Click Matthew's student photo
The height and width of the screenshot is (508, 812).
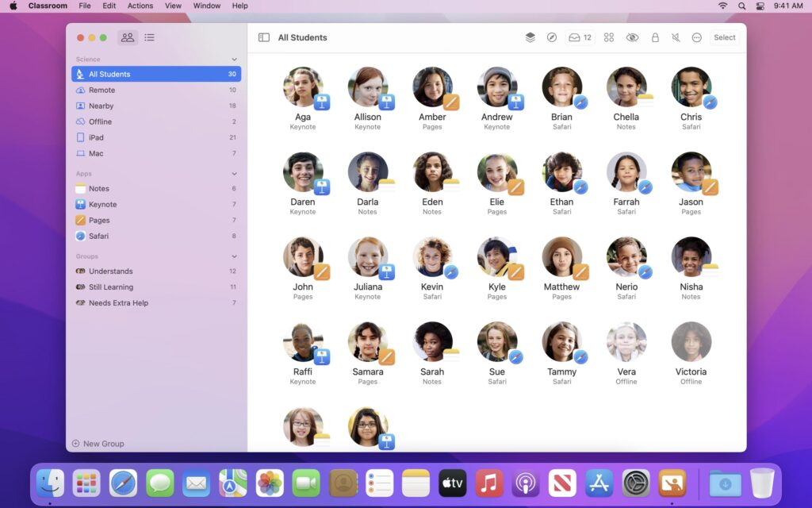coord(561,257)
